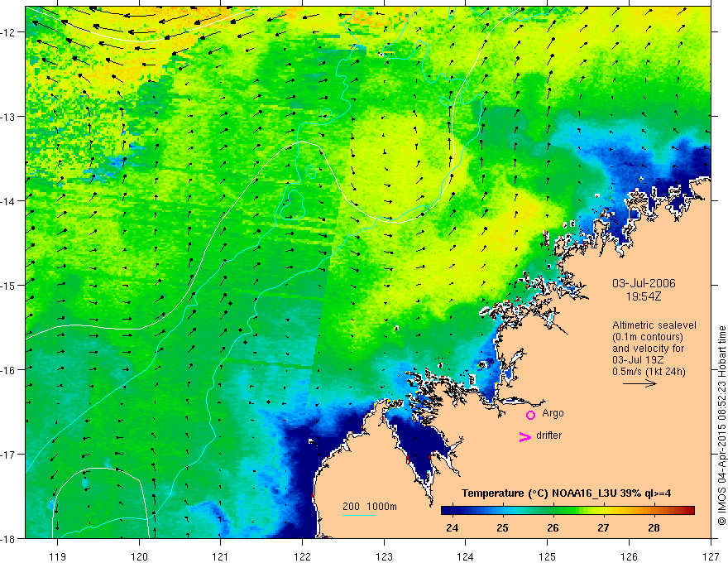Click latitude axis label -16
Viewport: 728px width, 563px height.
(x=8, y=370)
